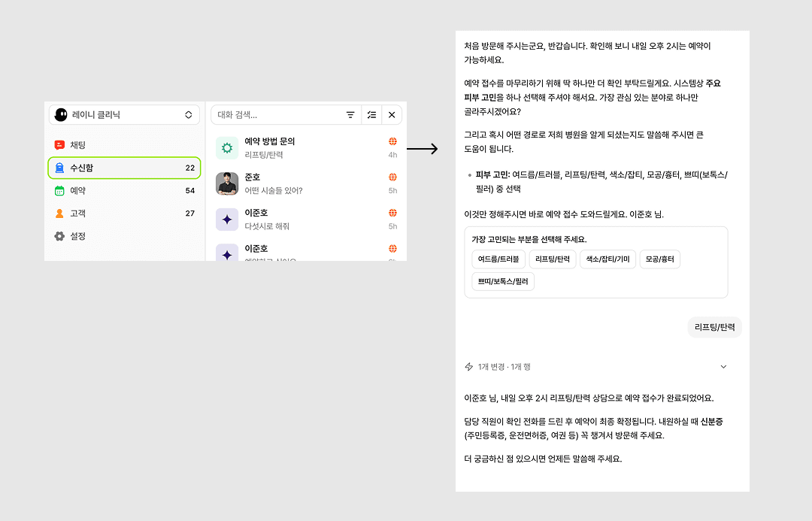Click the 고객 count 27
The width and height of the screenshot is (812, 521).
190,214
